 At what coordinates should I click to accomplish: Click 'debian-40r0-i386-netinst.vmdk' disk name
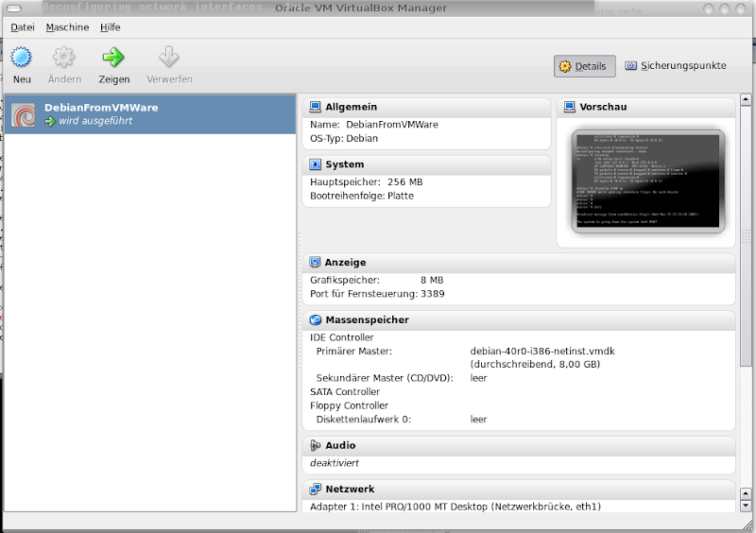(x=542, y=352)
